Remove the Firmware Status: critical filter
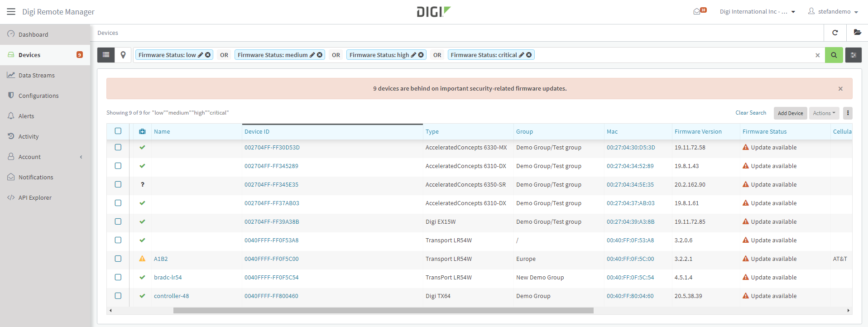This screenshot has height=327, width=868. [x=529, y=55]
